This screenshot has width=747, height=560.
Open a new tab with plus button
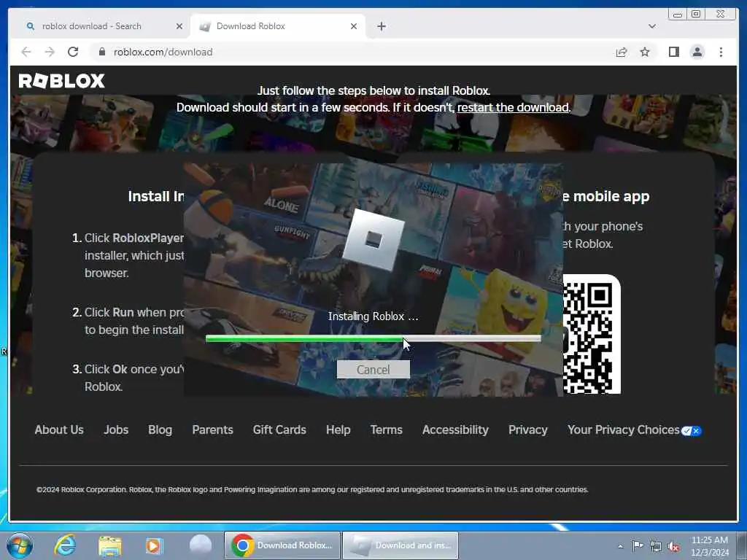tap(381, 26)
